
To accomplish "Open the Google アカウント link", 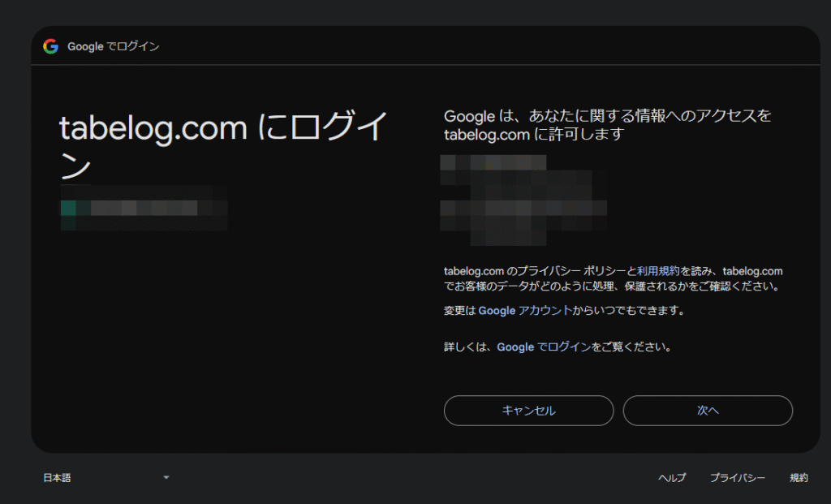I will point(525,311).
